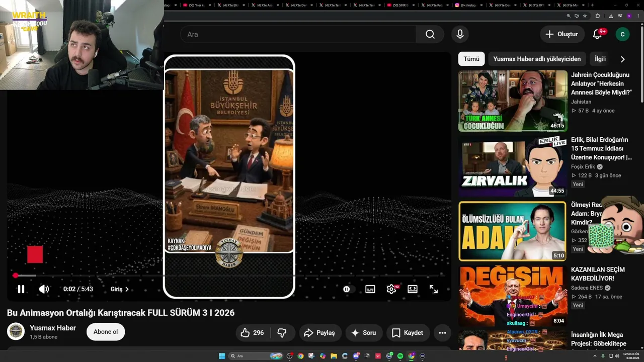This screenshot has height=362, width=644.
Task: Show hidden system tray icons
Action: pyautogui.click(x=595, y=356)
